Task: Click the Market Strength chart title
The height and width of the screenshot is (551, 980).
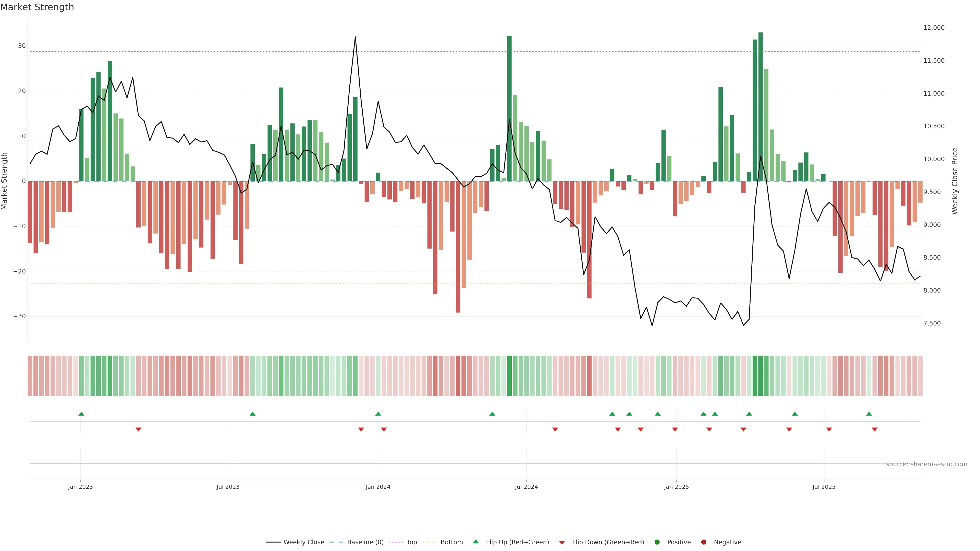Action: pos(37,7)
